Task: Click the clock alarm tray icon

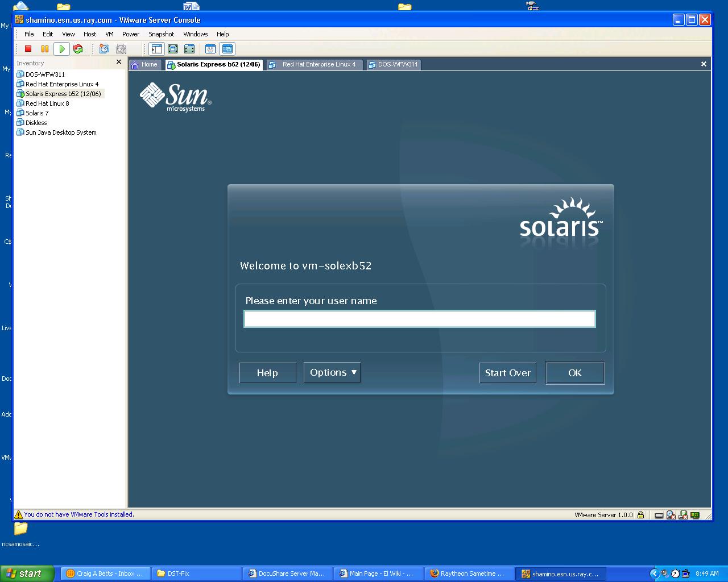Action: coord(675,573)
